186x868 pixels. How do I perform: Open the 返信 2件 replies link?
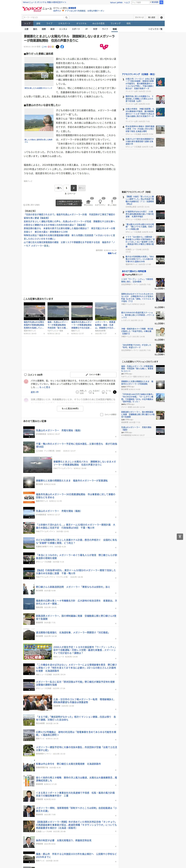35,392
